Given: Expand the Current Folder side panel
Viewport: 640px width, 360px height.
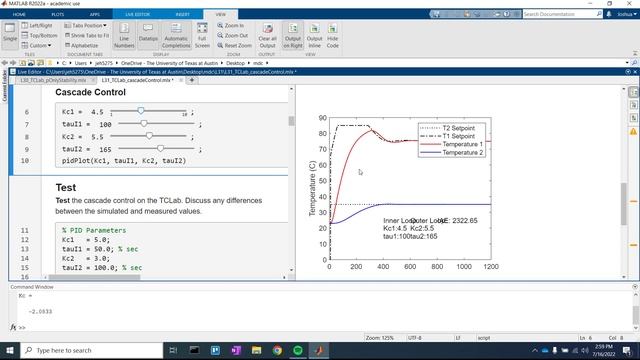Looking at the screenshot, I should (x=4, y=86).
